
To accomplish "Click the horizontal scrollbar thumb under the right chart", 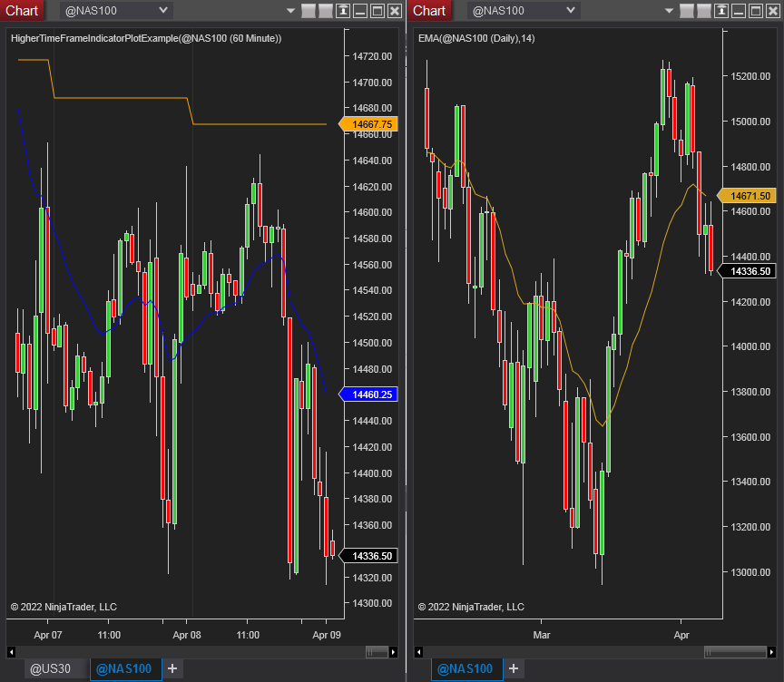I will click(x=734, y=651).
